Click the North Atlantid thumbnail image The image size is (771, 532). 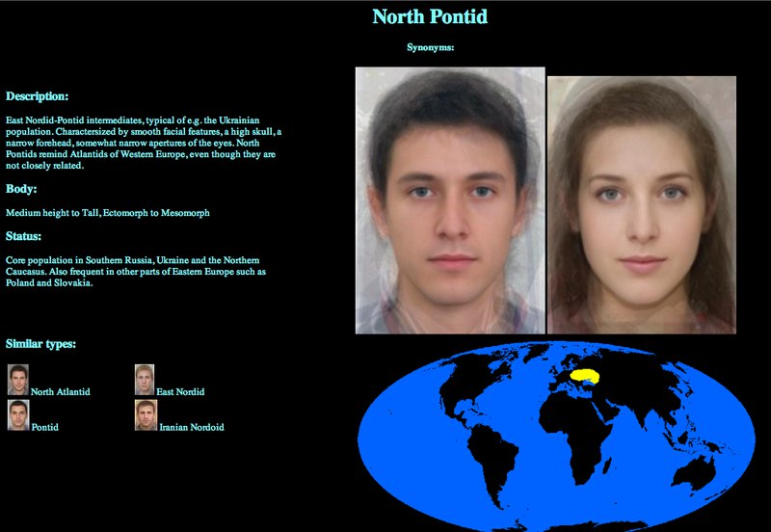[x=17, y=380]
